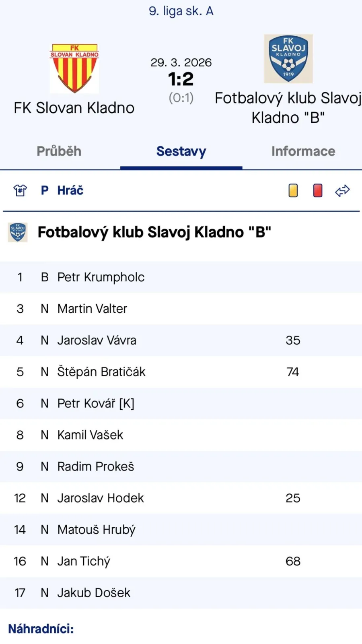Switch to the Průběh tab
The image size is (362, 644).
click(59, 151)
